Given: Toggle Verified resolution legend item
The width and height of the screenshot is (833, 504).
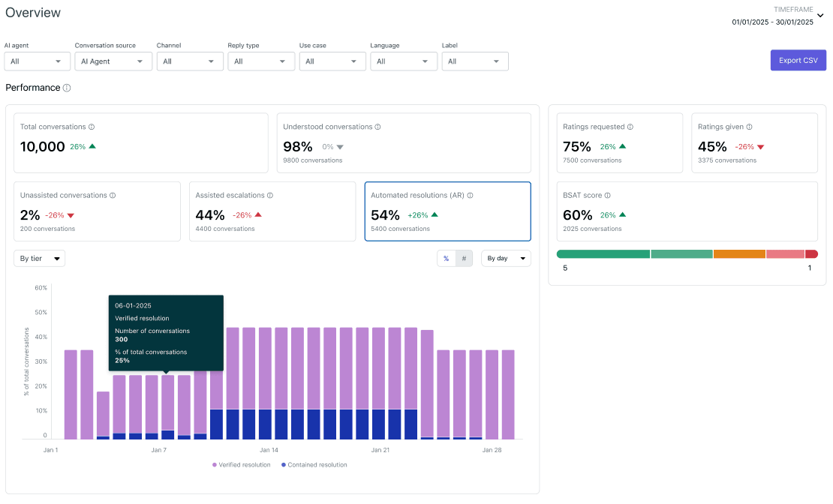Looking at the screenshot, I should point(241,465).
